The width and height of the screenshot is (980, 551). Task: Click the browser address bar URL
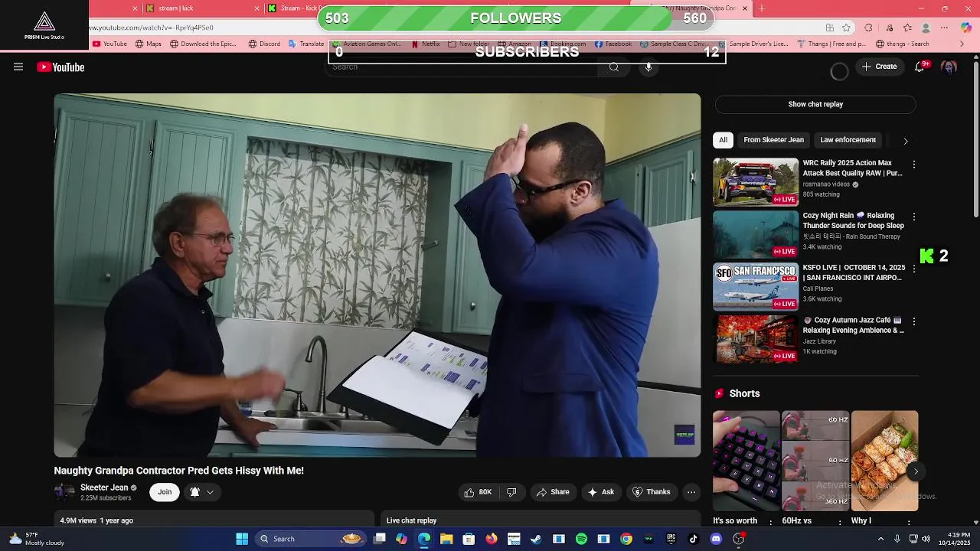[x=152, y=28]
